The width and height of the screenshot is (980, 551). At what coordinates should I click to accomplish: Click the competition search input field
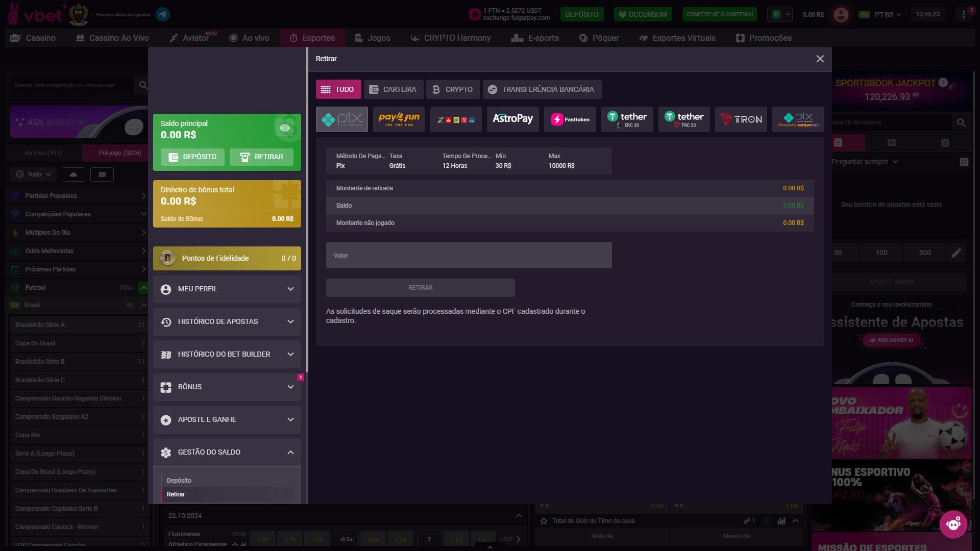[71, 85]
